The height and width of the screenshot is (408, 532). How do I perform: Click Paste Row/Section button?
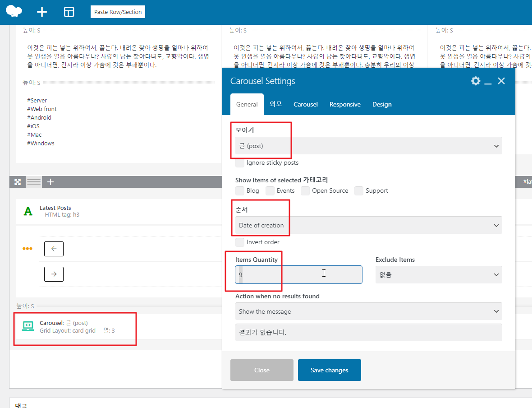point(118,12)
